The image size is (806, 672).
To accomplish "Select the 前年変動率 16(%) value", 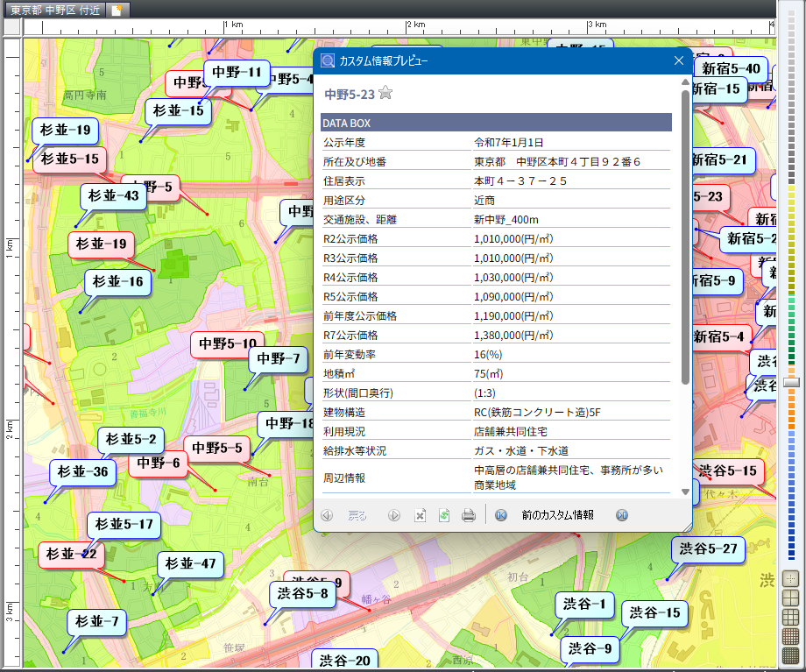I will [x=488, y=355].
